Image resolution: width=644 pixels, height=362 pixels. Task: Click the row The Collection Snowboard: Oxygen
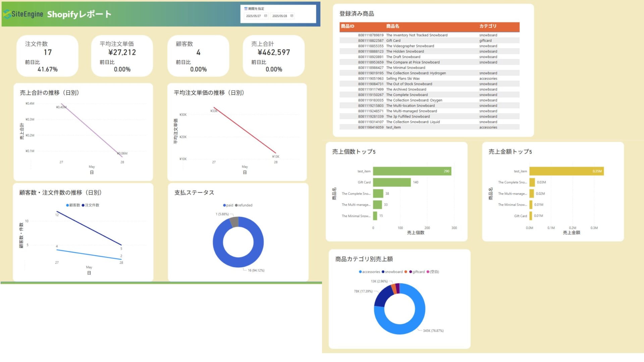point(429,100)
